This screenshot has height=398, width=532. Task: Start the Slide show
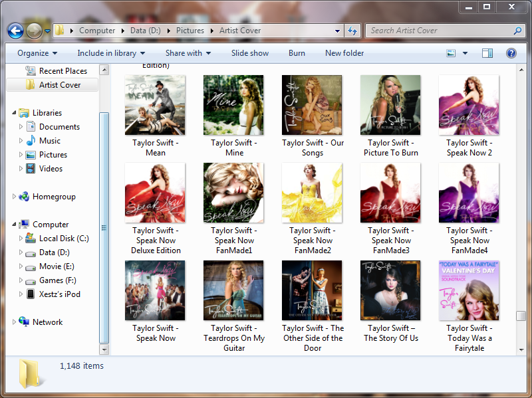[x=250, y=53]
